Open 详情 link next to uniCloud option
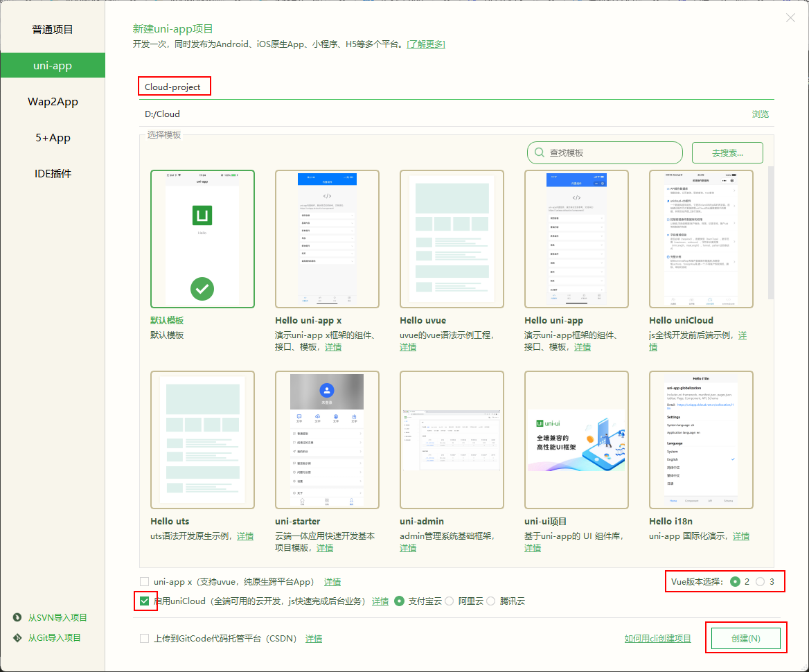Screen dimensions: 809x672 (x=380, y=601)
